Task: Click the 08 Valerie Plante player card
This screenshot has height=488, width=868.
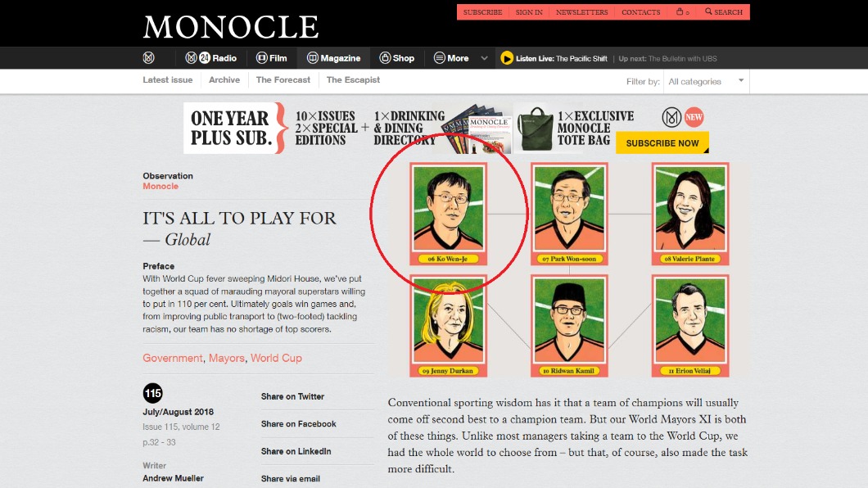Action: point(690,215)
